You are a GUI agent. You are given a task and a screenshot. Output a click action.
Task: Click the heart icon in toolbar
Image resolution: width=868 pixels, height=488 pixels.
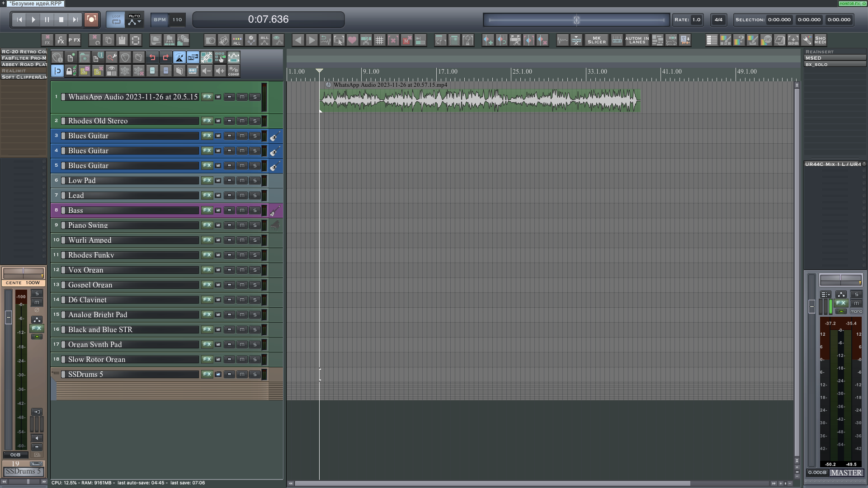tap(352, 40)
